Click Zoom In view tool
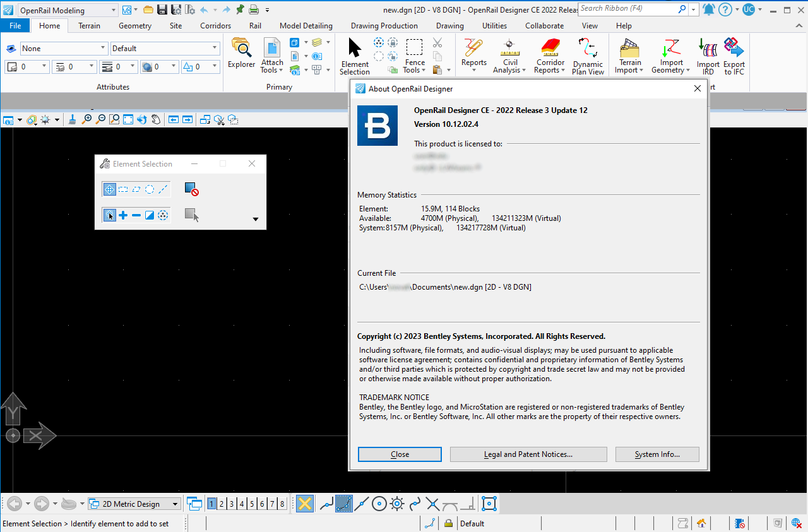Viewport: 808px width, 532px height. tap(87, 119)
